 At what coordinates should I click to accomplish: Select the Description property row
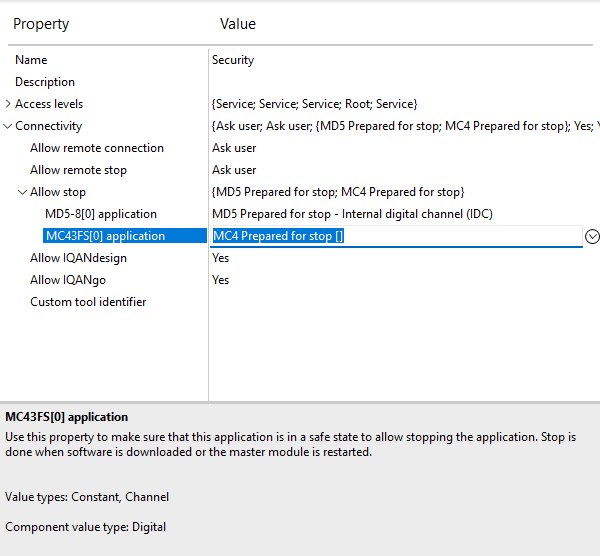[45, 82]
